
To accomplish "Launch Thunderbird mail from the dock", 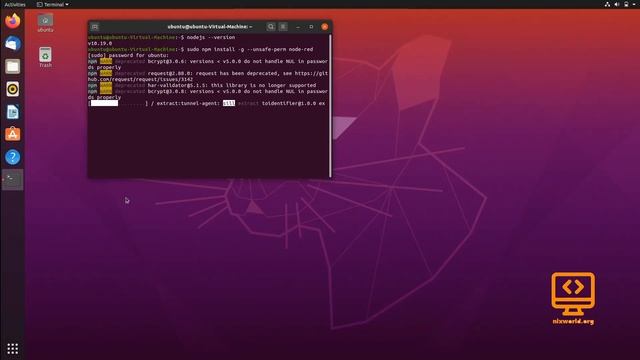I will point(13,44).
